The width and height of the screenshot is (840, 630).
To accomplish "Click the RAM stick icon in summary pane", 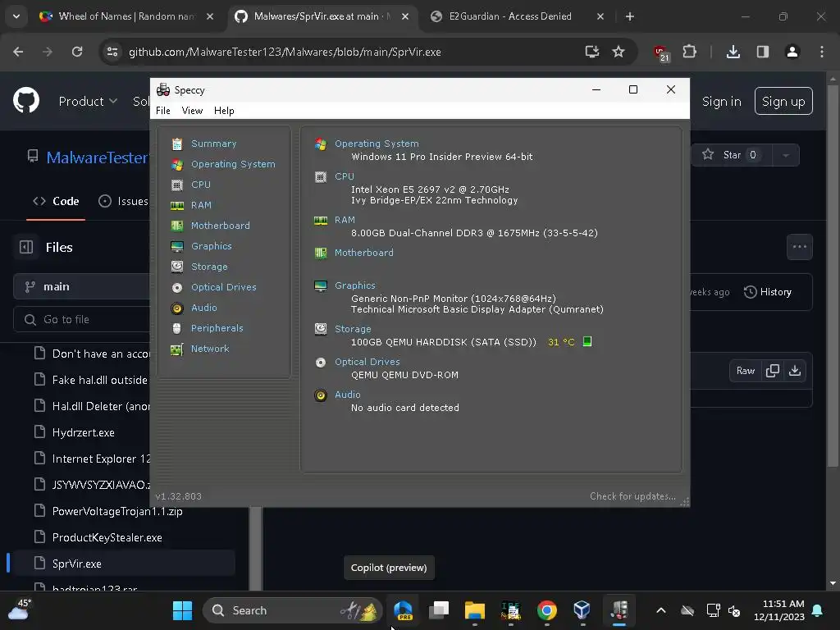I will (x=321, y=220).
